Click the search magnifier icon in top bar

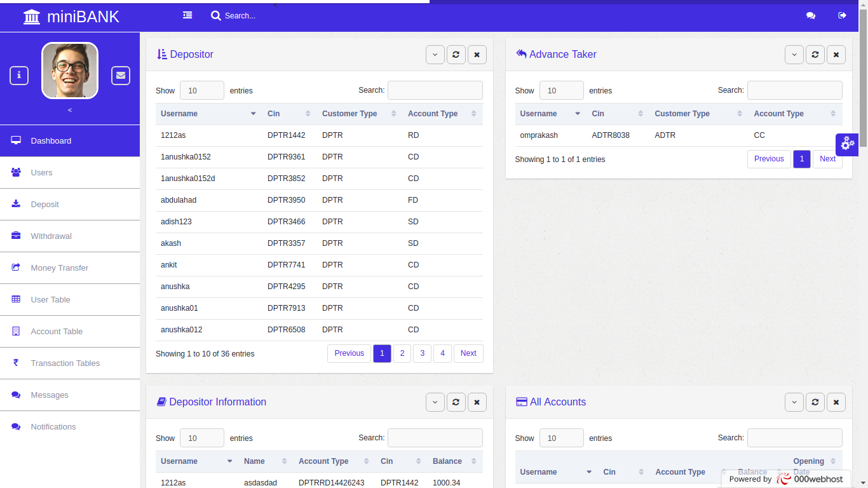click(x=216, y=15)
